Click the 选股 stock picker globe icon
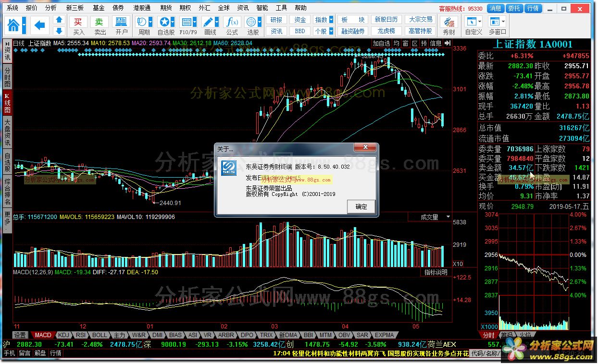The width and height of the screenshot is (598, 364). click(x=250, y=22)
